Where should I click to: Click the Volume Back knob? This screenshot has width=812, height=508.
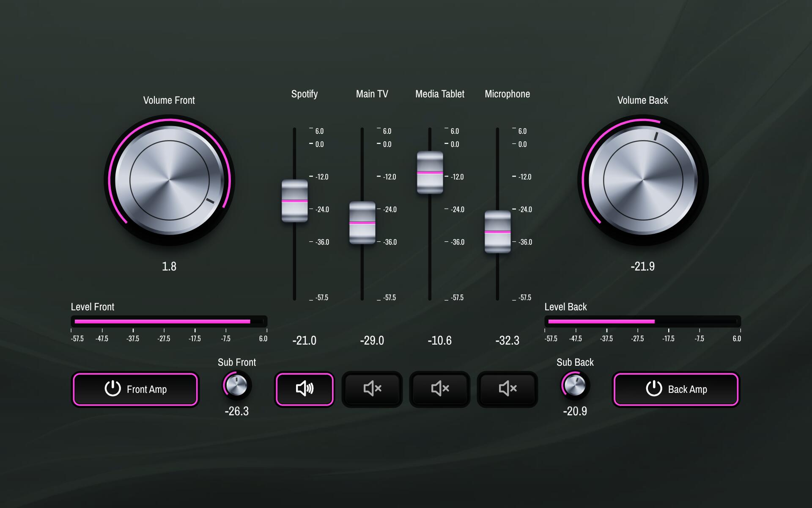[x=643, y=180]
